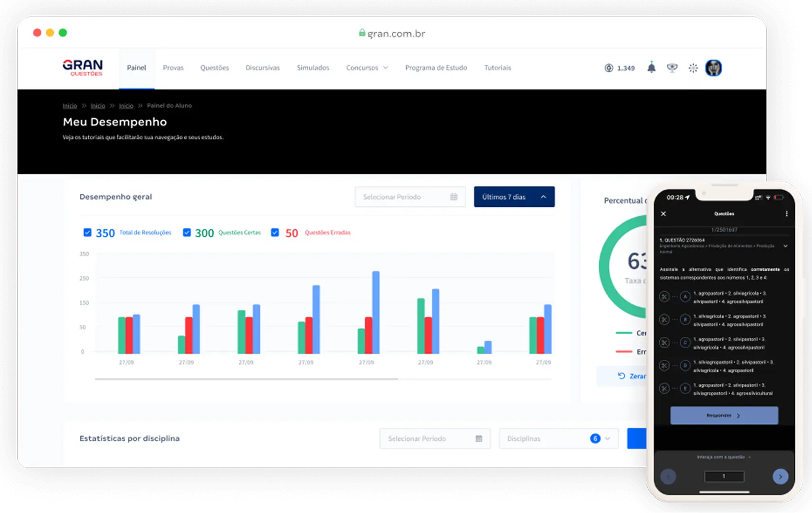Uncheck the Total de Resoluções checkbox
The image size is (812, 513).
pos(87,233)
